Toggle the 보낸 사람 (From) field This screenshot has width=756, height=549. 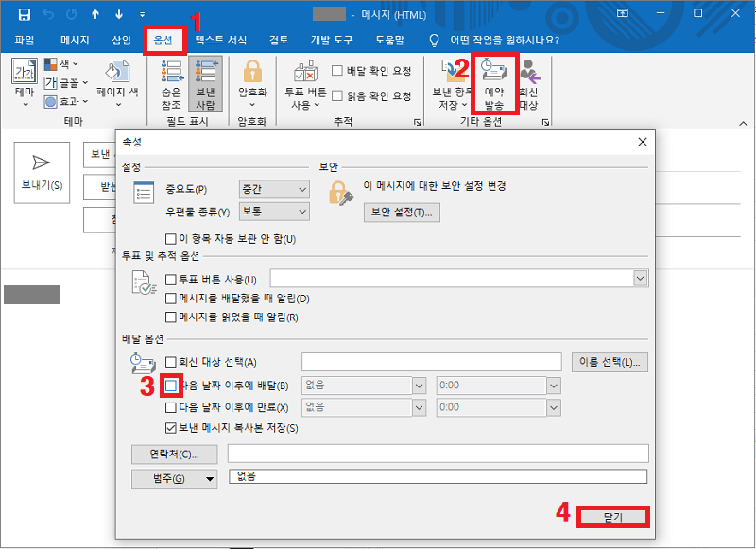coord(206,83)
